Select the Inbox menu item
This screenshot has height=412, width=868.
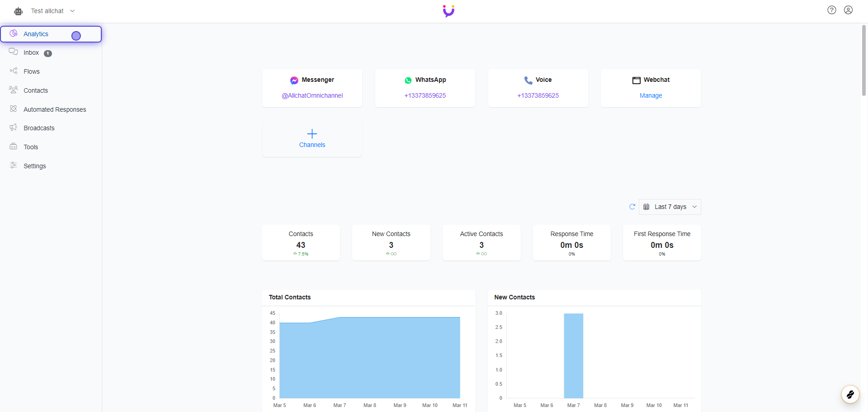31,52
